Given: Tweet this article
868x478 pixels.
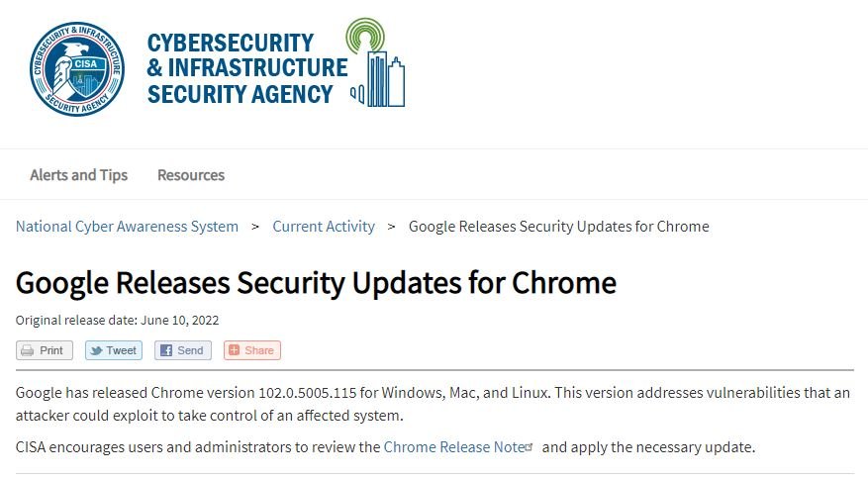Looking at the screenshot, I should 114,350.
